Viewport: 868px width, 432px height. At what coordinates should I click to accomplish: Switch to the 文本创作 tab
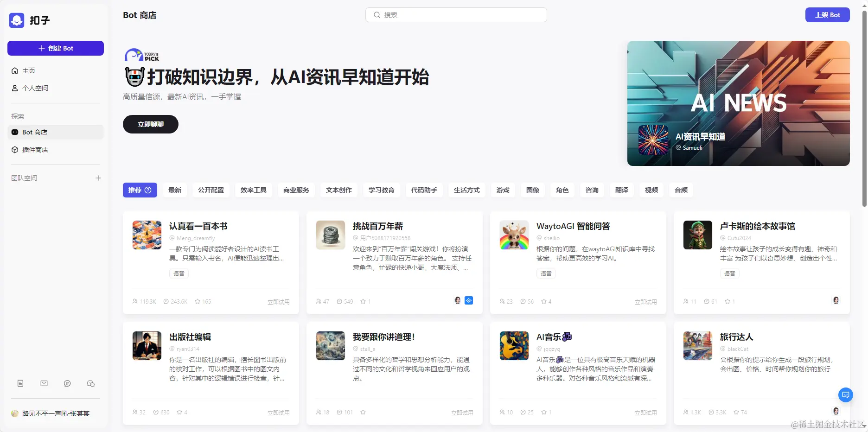point(339,190)
